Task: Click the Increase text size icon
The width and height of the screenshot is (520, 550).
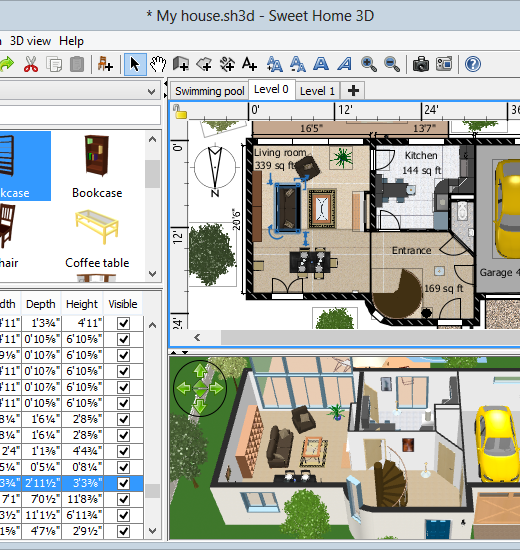Action: [x=274, y=65]
